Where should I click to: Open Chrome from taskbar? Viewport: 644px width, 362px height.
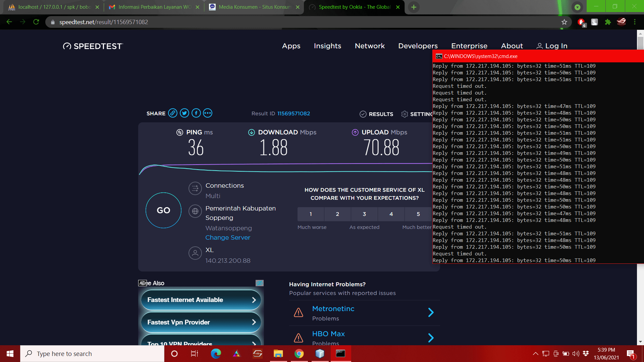[299, 354]
